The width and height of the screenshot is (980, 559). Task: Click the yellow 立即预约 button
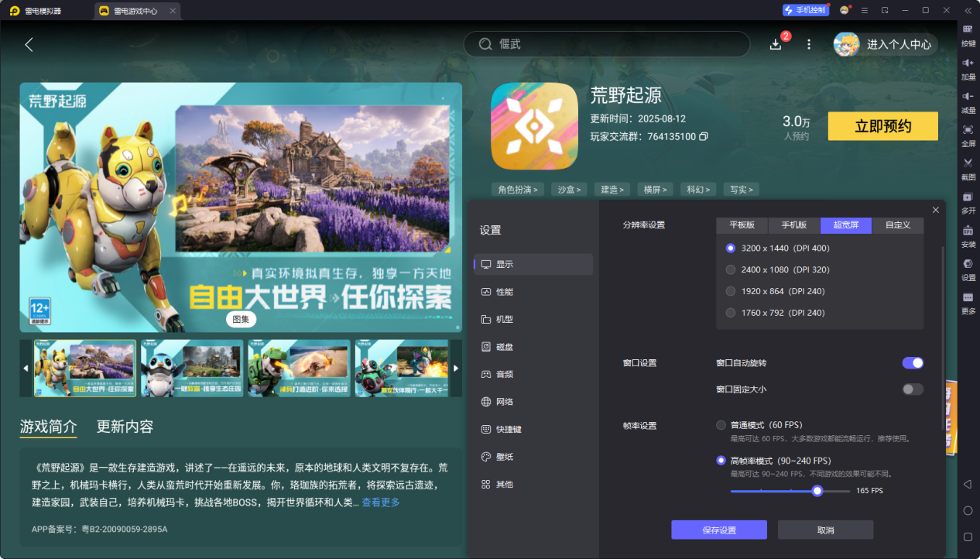click(x=882, y=126)
